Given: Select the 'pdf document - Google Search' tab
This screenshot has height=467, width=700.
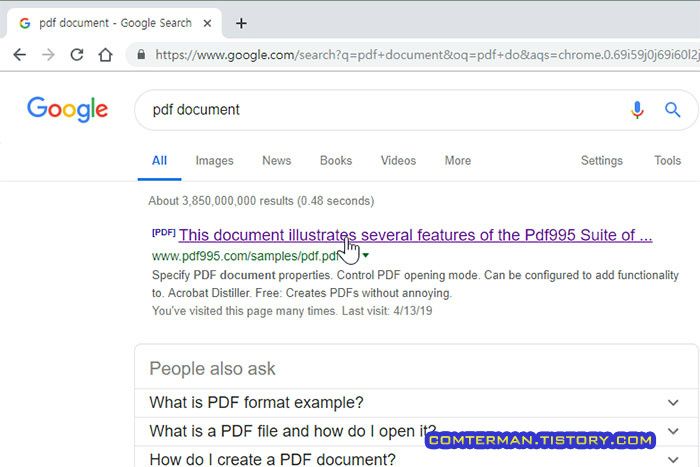Looking at the screenshot, I should (x=115, y=23).
